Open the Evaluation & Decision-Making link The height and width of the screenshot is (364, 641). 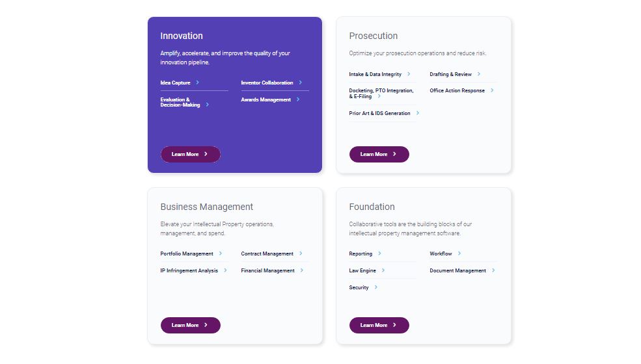(x=180, y=102)
